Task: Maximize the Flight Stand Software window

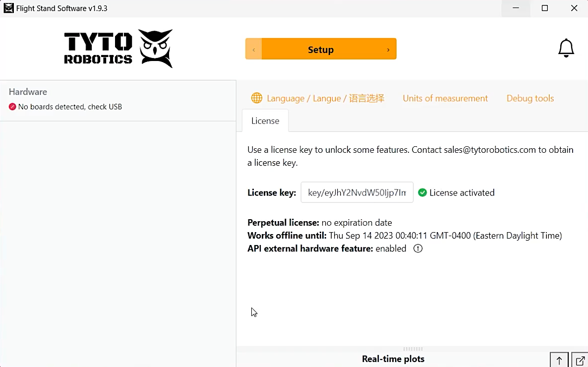Action: 545,8
